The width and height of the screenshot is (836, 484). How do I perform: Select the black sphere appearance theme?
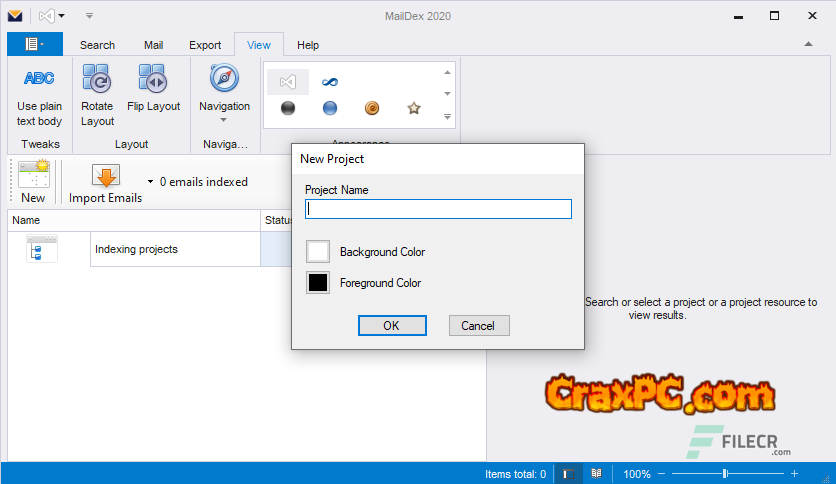click(288, 108)
